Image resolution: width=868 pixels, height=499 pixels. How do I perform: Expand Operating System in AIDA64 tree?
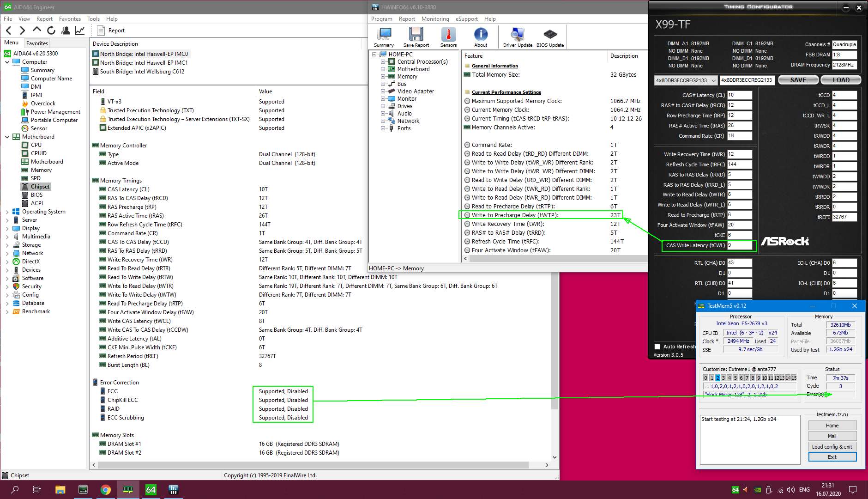point(7,212)
